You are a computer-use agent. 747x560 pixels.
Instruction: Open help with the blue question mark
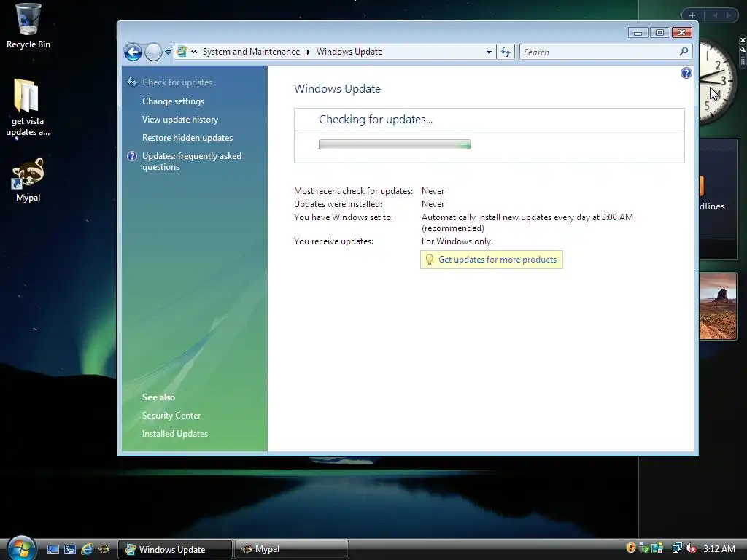point(686,73)
